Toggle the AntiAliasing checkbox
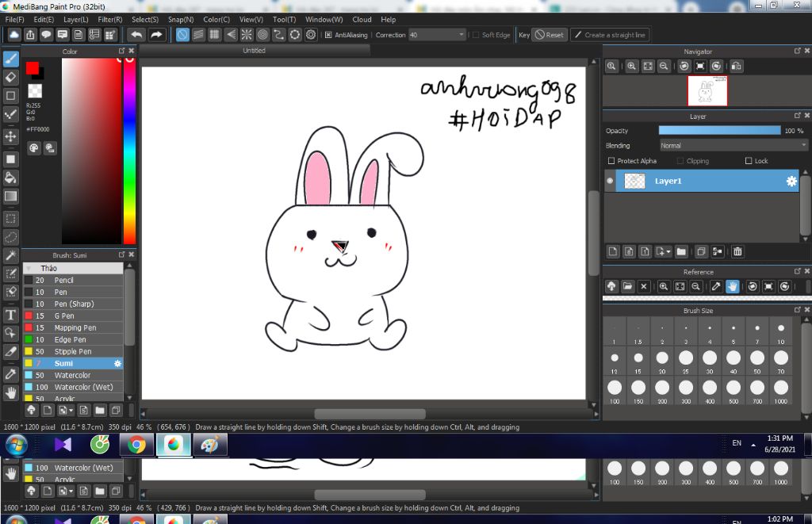This screenshot has width=812, height=524. pos(328,35)
